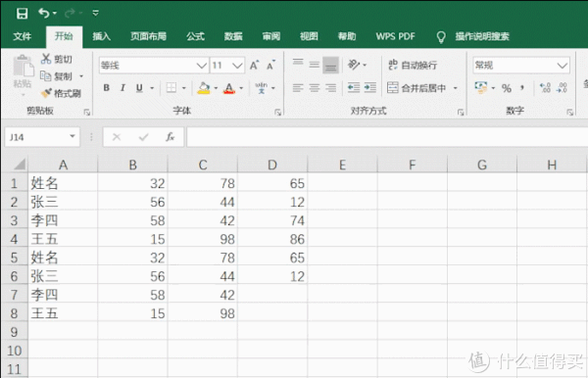Increase font size with larger A icon
Image resolution: width=588 pixels, height=378 pixels.
click(254, 66)
